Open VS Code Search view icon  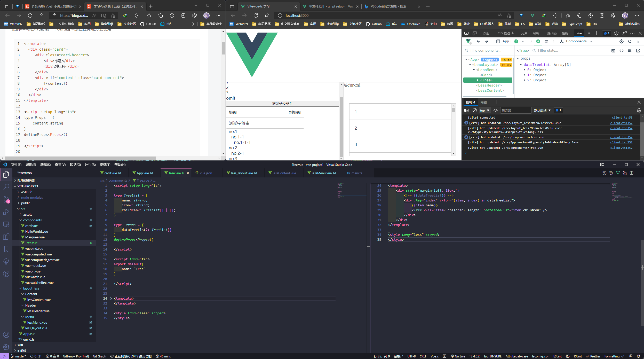(x=6, y=187)
